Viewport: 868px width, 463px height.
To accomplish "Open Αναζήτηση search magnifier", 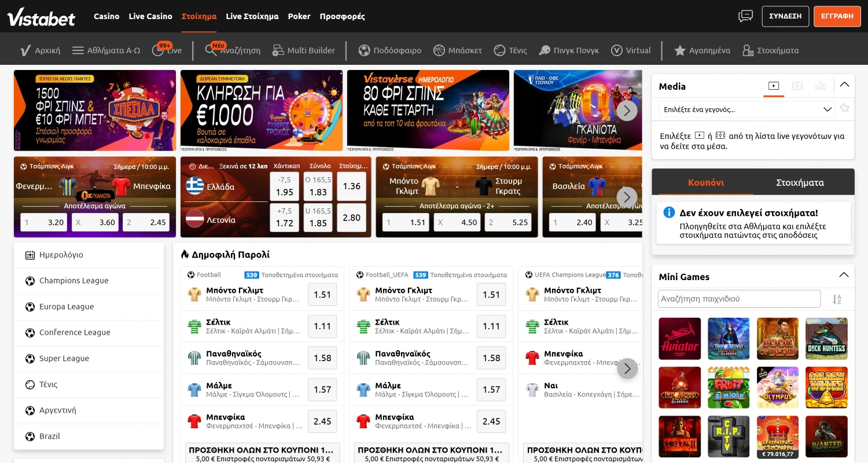I will click(x=211, y=50).
